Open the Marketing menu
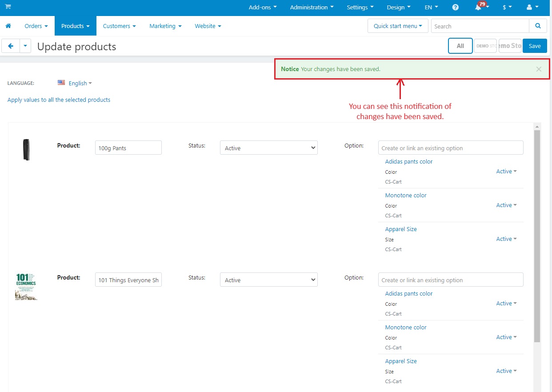 165,26
